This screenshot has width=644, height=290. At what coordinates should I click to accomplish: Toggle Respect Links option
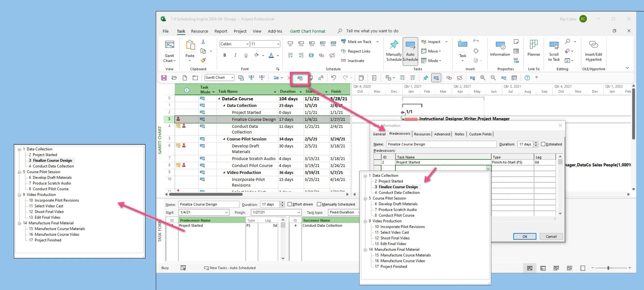point(356,51)
